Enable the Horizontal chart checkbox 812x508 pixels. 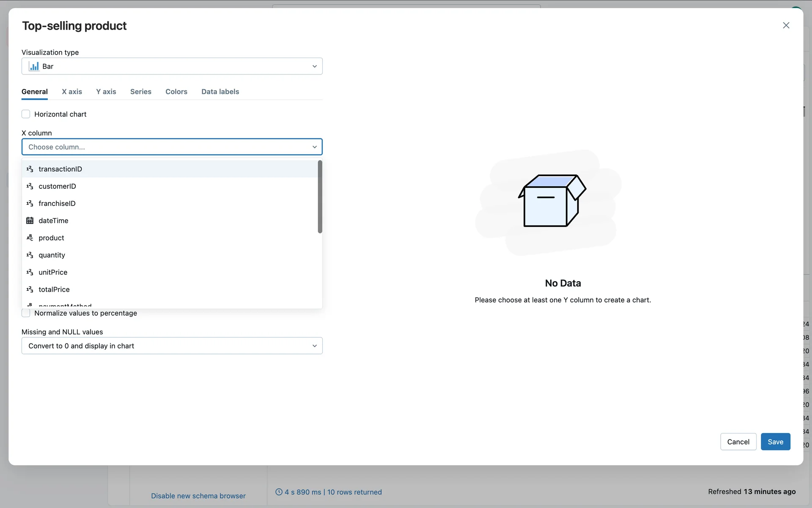click(26, 114)
